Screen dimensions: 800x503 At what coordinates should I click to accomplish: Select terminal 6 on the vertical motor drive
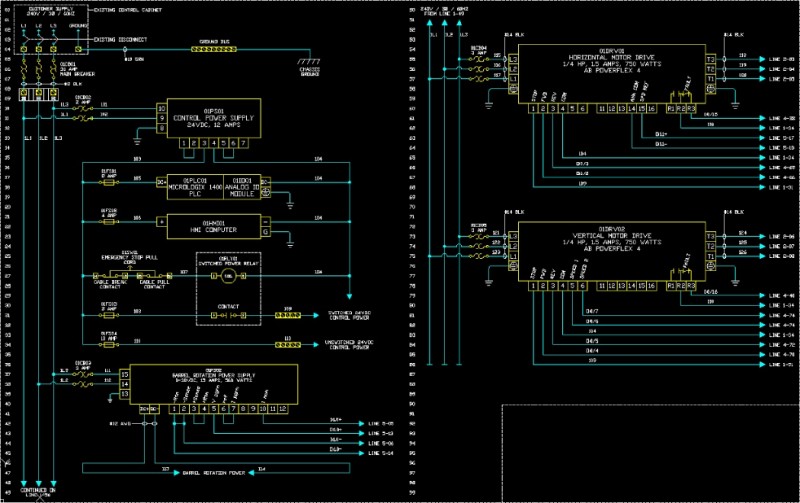pyautogui.click(x=582, y=286)
